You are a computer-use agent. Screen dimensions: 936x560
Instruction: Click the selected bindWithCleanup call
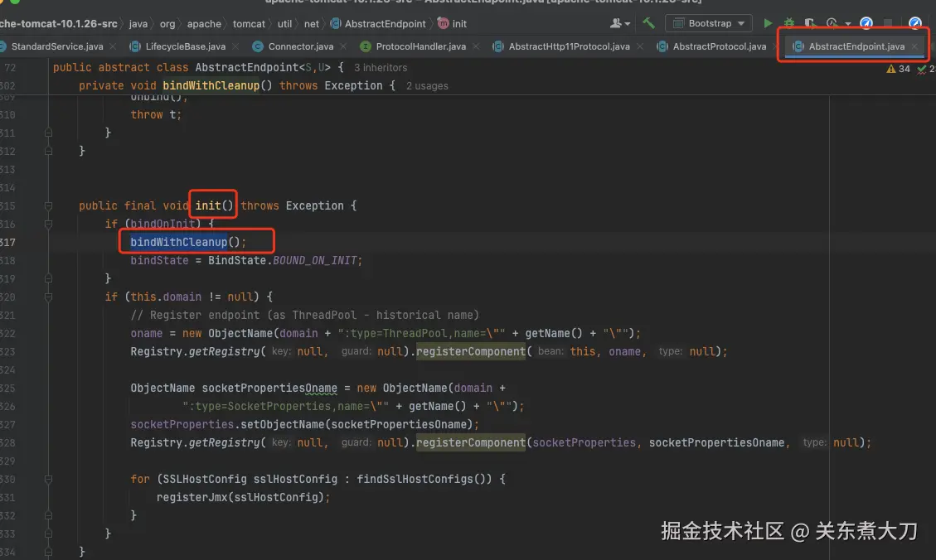click(178, 242)
